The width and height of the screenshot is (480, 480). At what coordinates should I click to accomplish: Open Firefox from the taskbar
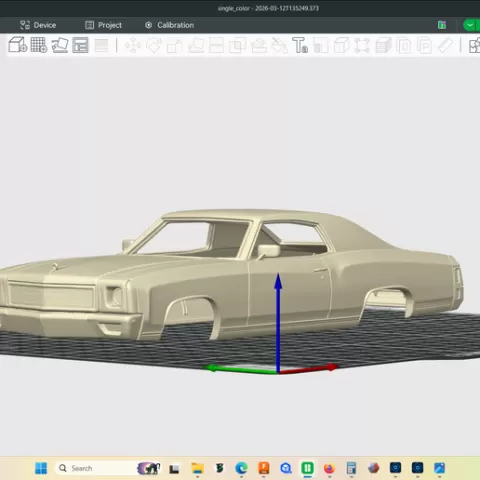click(329, 468)
